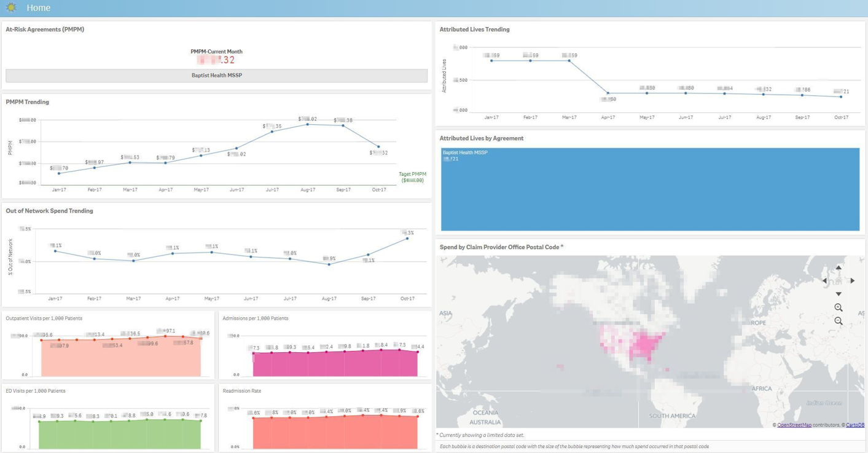The image size is (868, 453).
Task: Zoom in on the postal code map
Action: [838, 307]
